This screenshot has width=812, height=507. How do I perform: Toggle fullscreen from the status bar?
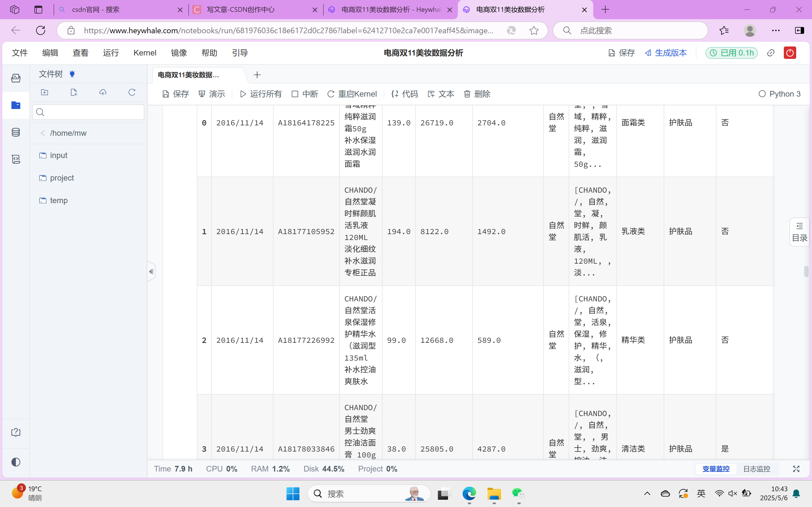point(796,469)
